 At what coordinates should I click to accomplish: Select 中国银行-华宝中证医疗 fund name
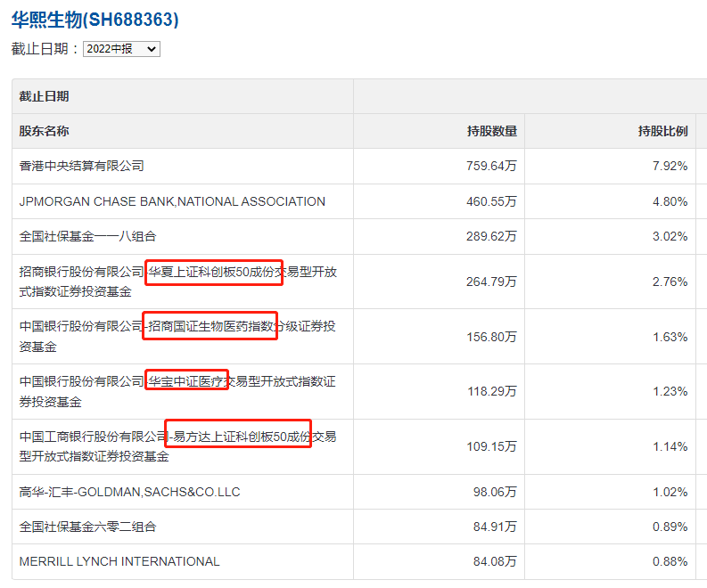pos(177,391)
